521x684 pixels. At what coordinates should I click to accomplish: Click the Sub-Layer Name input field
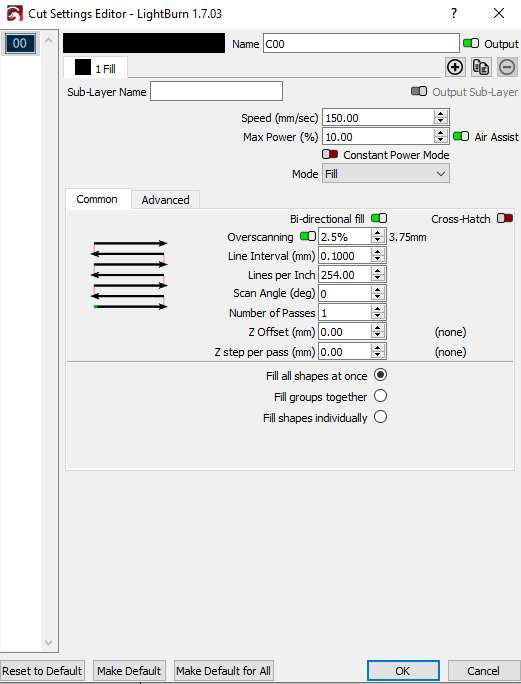pos(216,91)
